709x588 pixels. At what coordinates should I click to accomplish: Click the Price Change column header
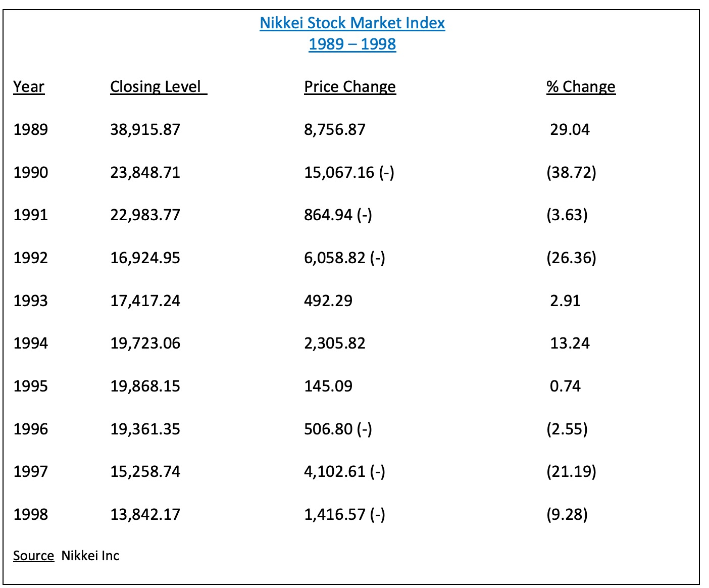click(350, 87)
